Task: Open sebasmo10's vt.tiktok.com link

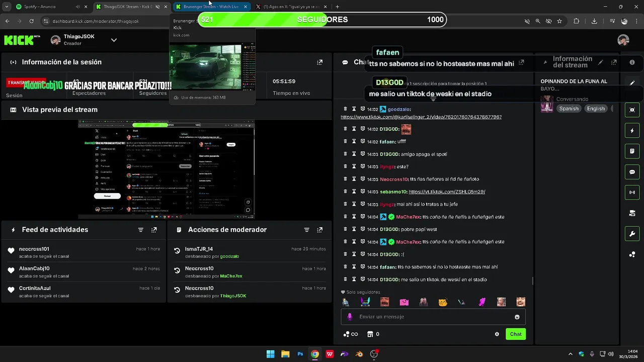Action: click(447, 192)
